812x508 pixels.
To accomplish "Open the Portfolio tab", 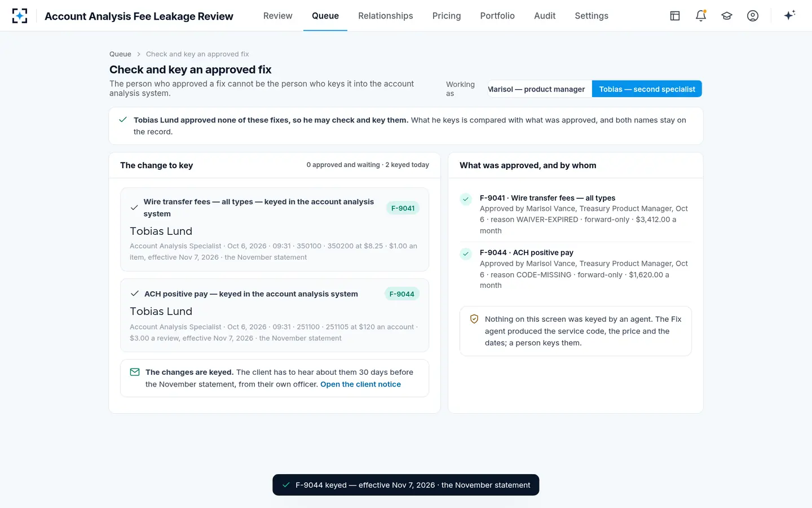I will click(x=497, y=16).
